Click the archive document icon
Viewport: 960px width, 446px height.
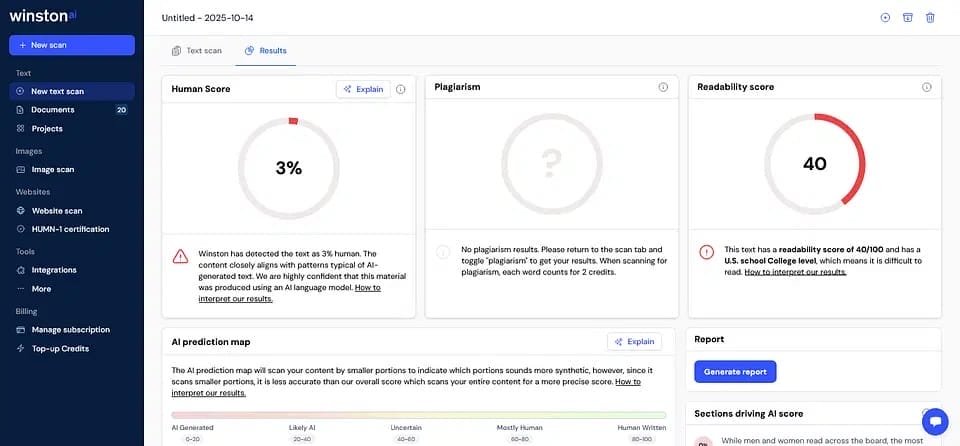(908, 17)
